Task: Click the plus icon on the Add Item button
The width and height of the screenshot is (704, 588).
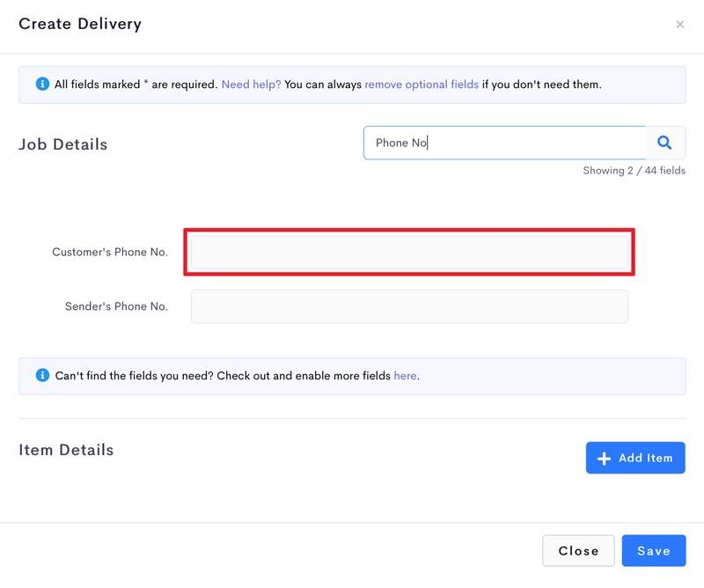Action: (604, 459)
